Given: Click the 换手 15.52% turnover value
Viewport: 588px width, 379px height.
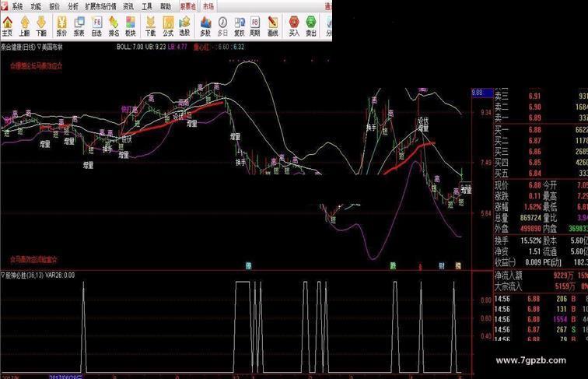Looking at the screenshot, I should pos(531,240).
